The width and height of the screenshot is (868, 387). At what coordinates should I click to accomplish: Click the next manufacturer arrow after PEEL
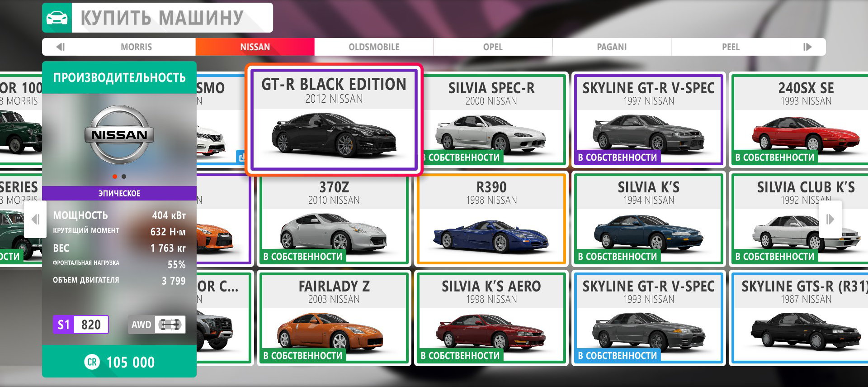tap(807, 47)
